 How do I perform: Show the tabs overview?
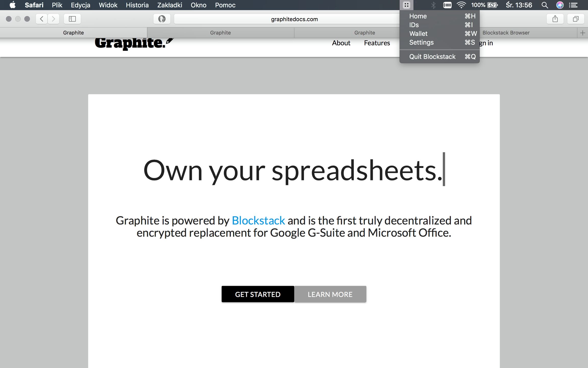point(576,19)
